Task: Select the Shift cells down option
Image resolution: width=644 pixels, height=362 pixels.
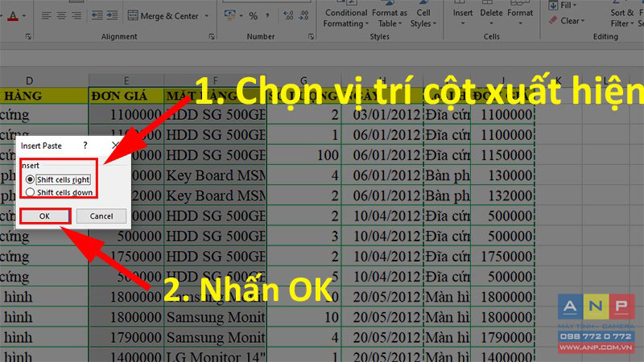Action: tap(60, 192)
